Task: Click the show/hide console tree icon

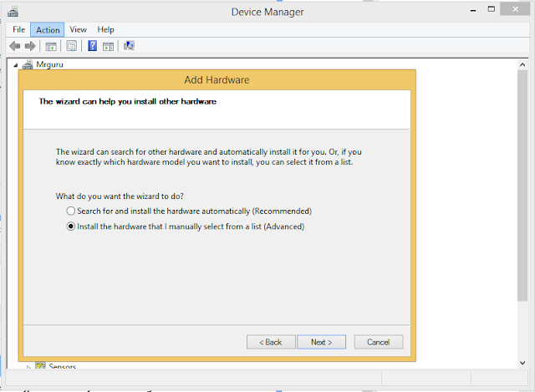Action: 51,46
